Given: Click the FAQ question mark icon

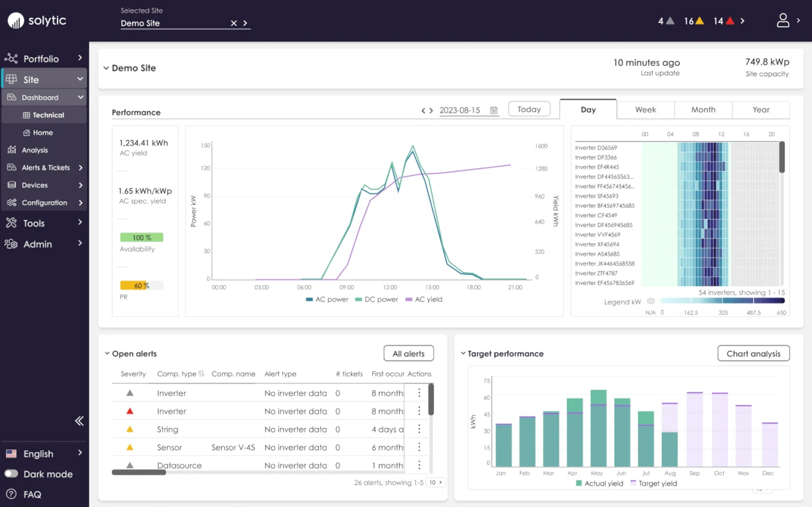Looking at the screenshot, I should click(11, 494).
